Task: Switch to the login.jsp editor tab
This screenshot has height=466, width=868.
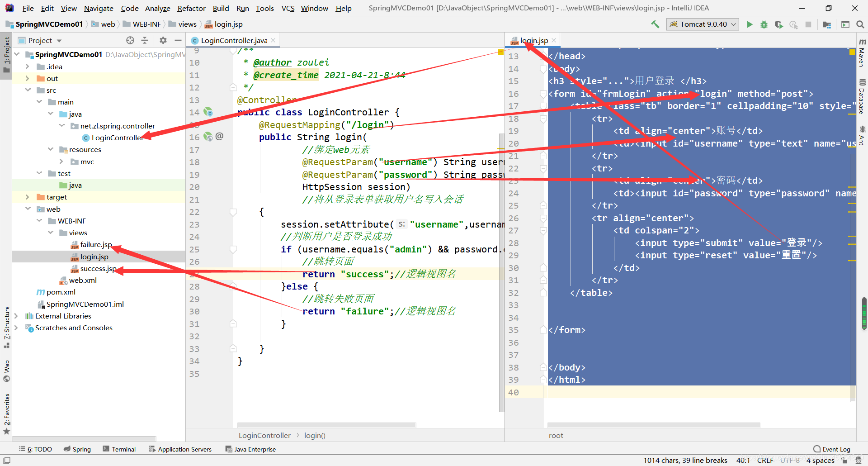Action: pyautogui.click(x=533, y=40)
